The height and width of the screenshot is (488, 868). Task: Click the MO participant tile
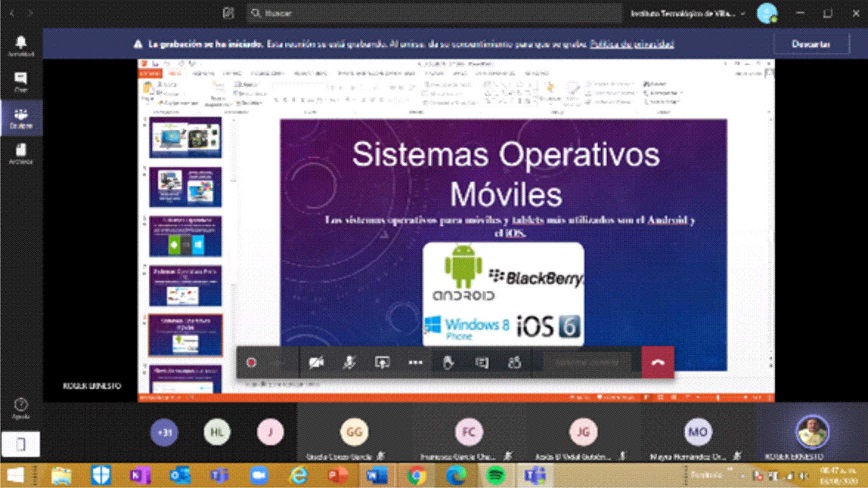coord(698,433)
